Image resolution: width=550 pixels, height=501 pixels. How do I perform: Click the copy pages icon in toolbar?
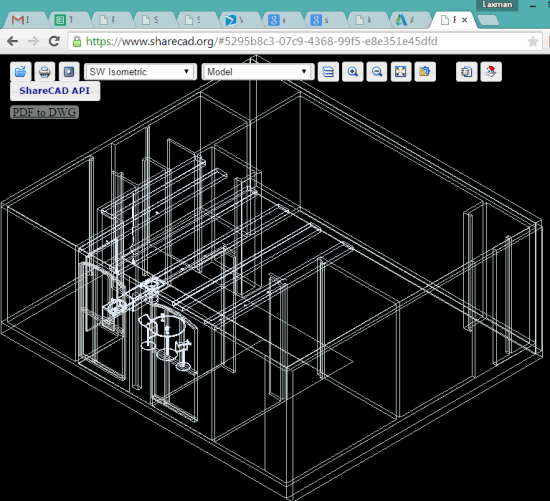466,72
